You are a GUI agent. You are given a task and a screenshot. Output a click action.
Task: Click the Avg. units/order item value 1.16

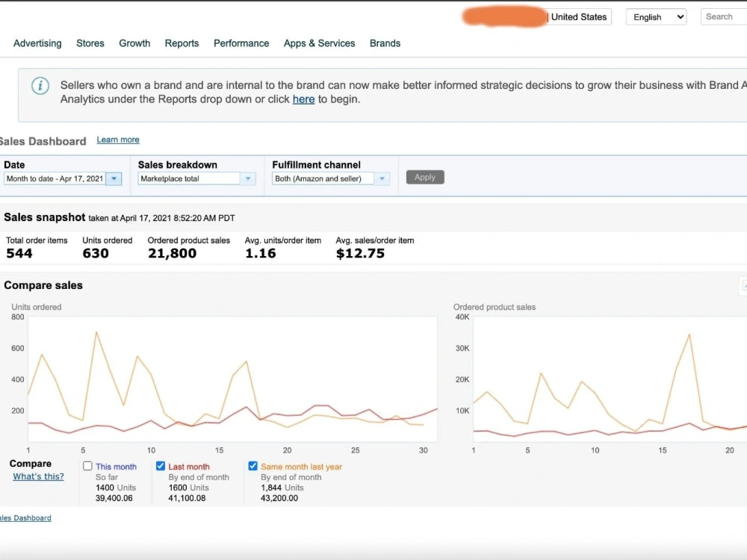260,253
